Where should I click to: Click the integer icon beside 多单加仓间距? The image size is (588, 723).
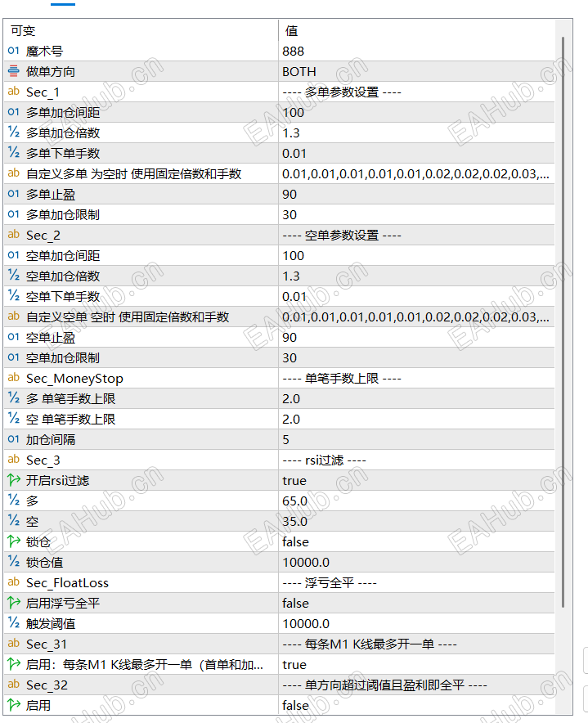coord(13,112)
